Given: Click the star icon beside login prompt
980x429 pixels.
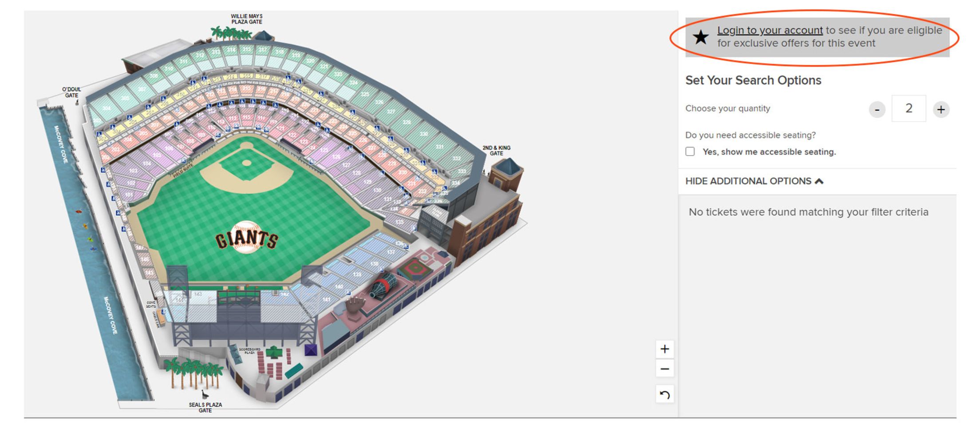Looking at the screenshot, I should 701,37.
